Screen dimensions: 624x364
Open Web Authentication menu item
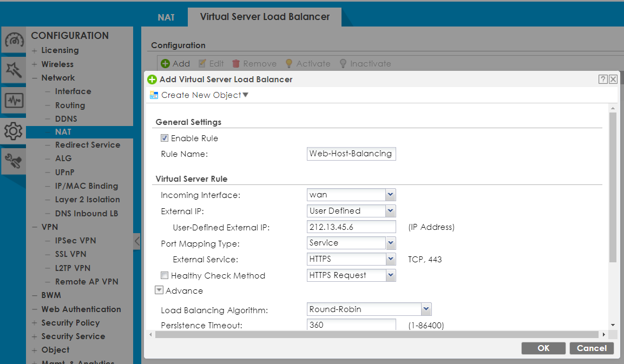tap(81, 309)
